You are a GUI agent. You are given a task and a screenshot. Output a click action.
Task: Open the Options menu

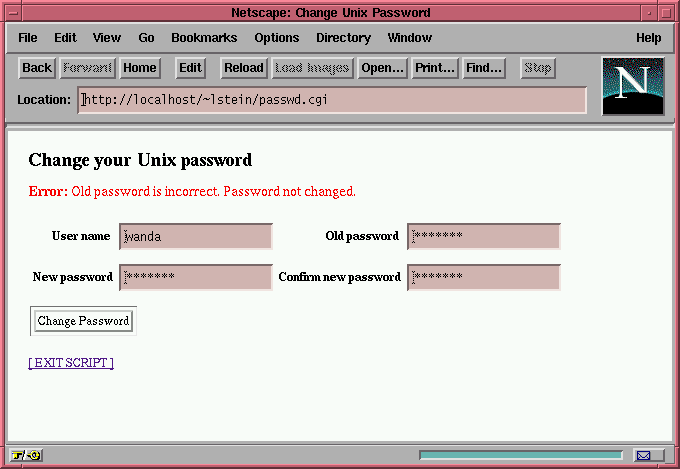(277, 38)
